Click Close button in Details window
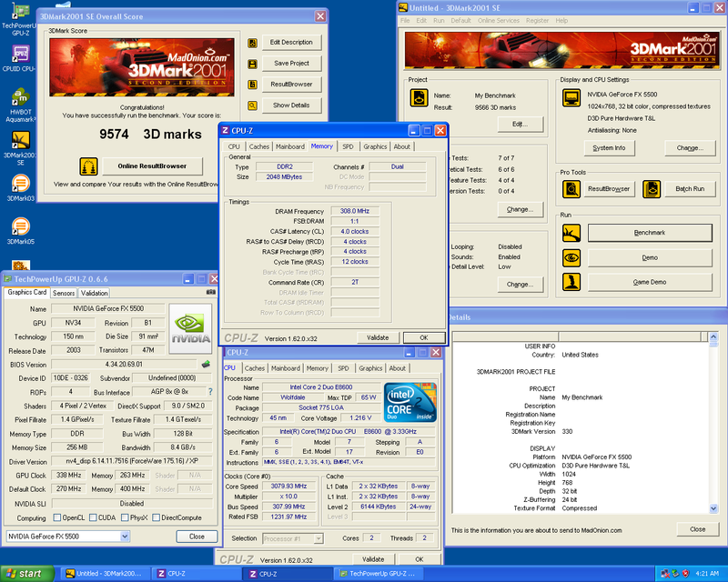 (x=698, y=529)
